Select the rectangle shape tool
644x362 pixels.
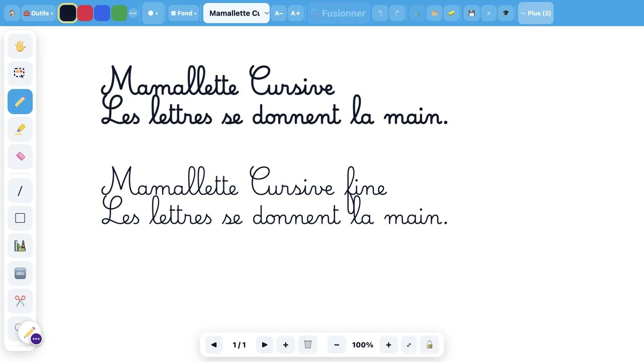[x=20, y=218]
